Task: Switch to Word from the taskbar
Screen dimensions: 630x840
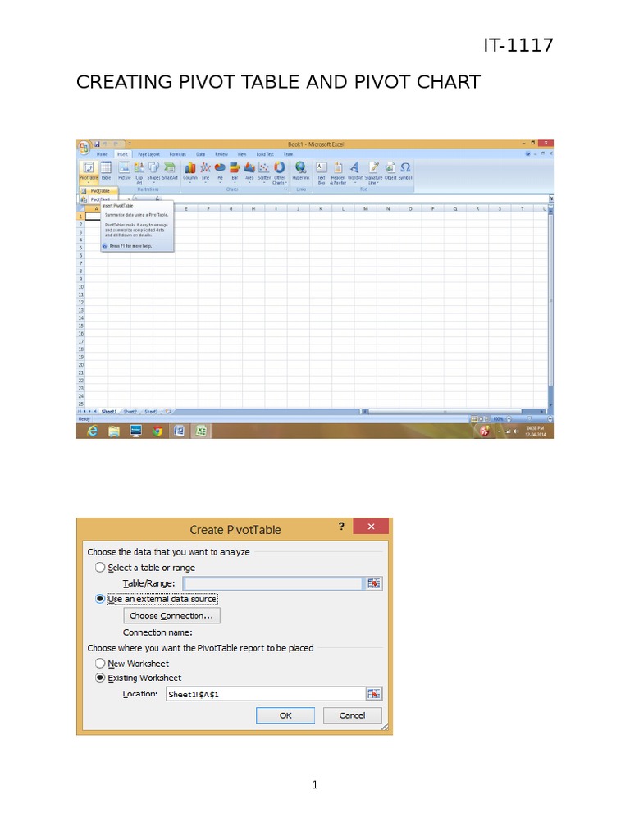Action: 179,431
